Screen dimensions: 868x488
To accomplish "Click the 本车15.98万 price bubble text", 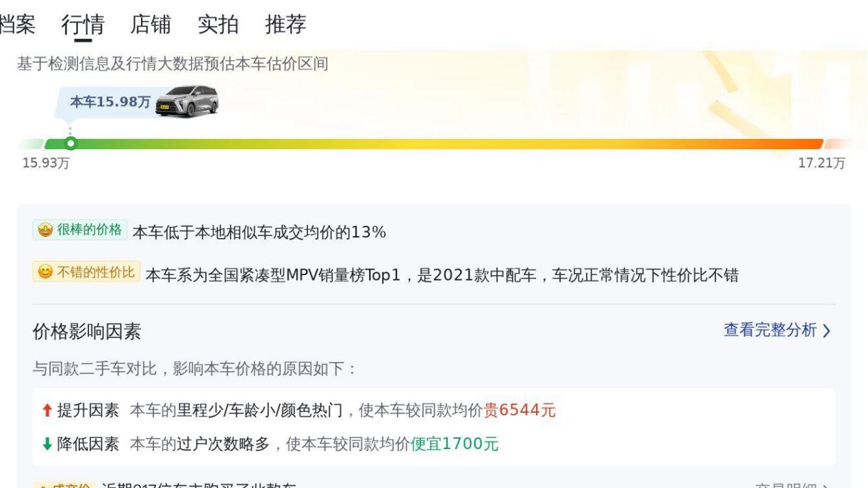I will coord(110,102).
